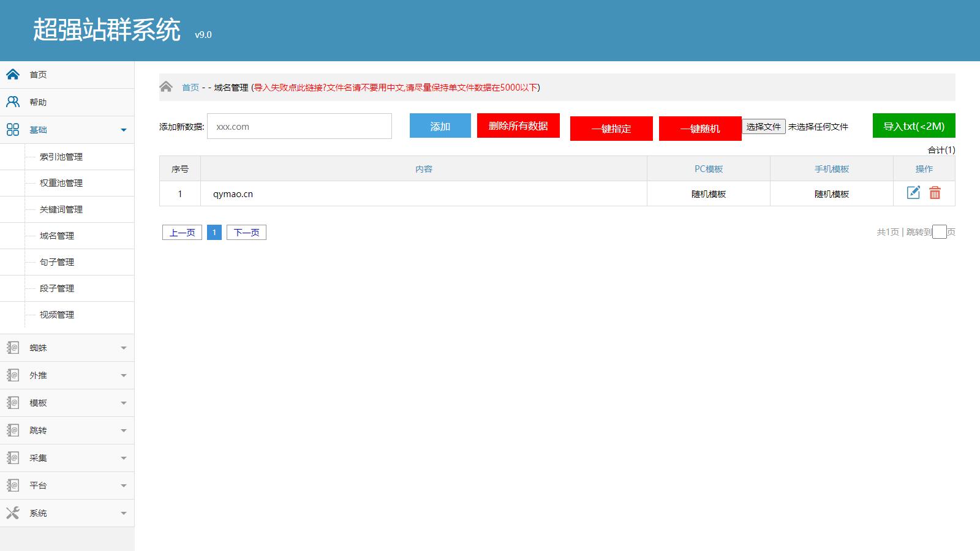
Task: Expand the 采集 dropdown arrow
Action: 124,458
